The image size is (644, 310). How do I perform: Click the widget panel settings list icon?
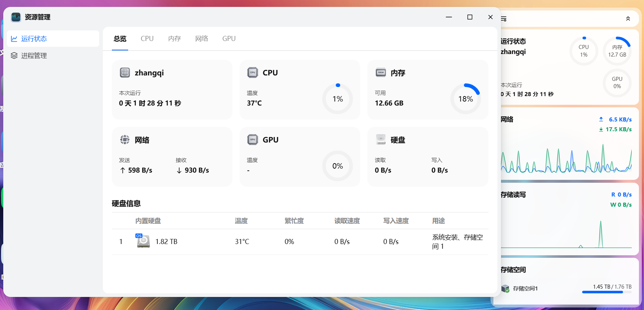(504, 18)
